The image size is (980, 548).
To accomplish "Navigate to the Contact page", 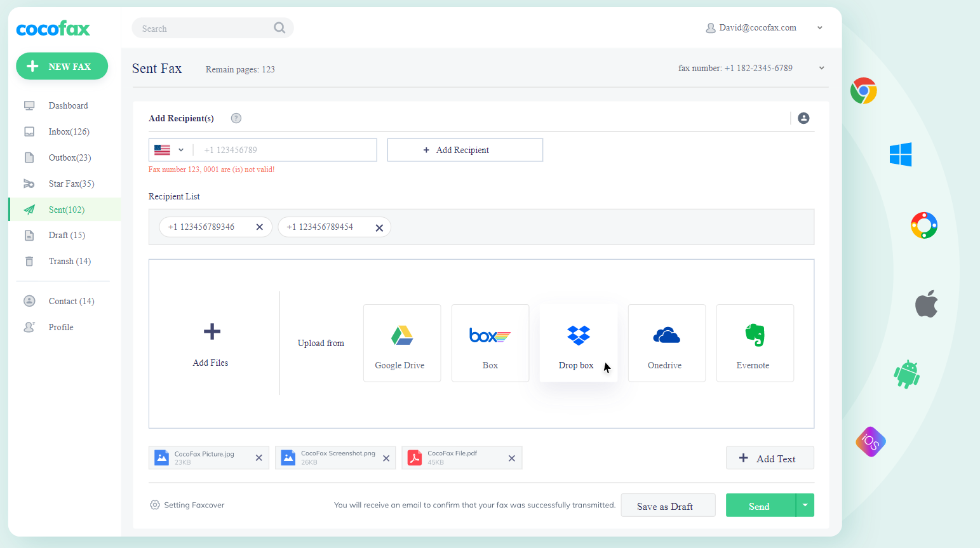I will point(71,301).
